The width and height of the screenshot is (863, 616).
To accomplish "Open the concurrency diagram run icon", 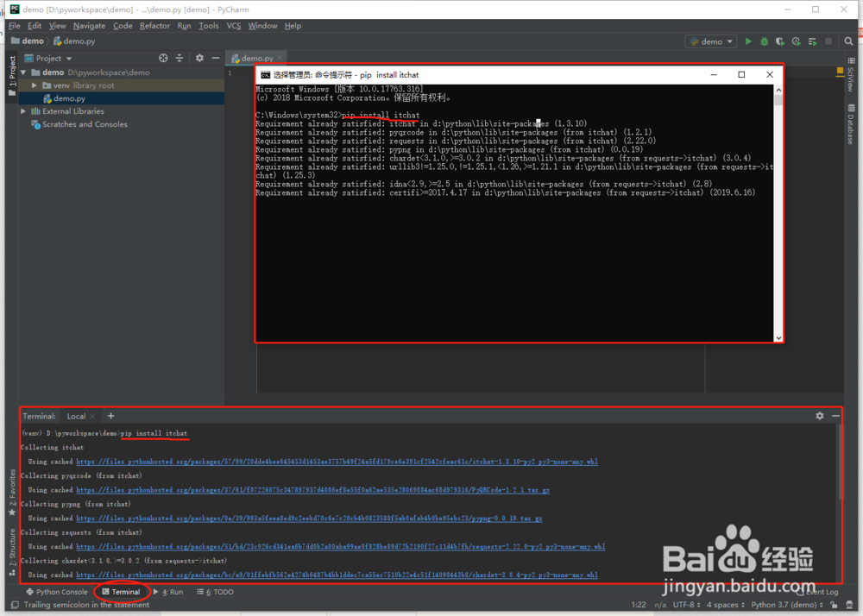I will coord(812,41).
